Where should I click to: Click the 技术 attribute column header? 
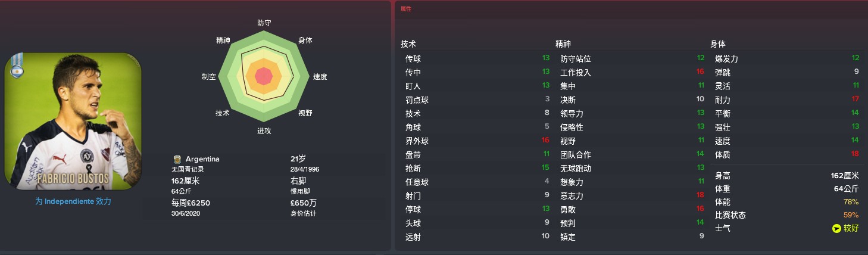point(408,44)
